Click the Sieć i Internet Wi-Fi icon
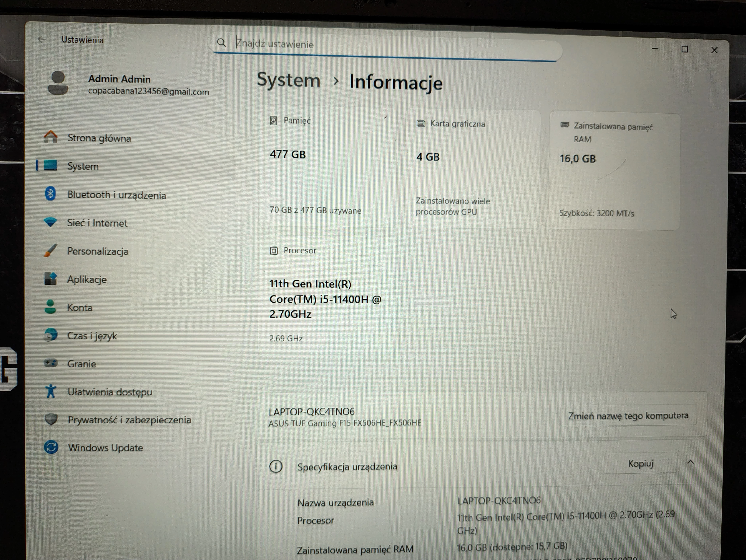Viewport: 746px width, 560px height. [x=51, y=222]
